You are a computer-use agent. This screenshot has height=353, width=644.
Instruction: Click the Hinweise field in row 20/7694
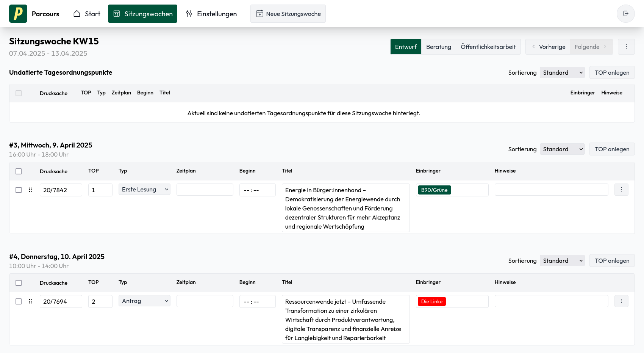(x=552, y=301)
